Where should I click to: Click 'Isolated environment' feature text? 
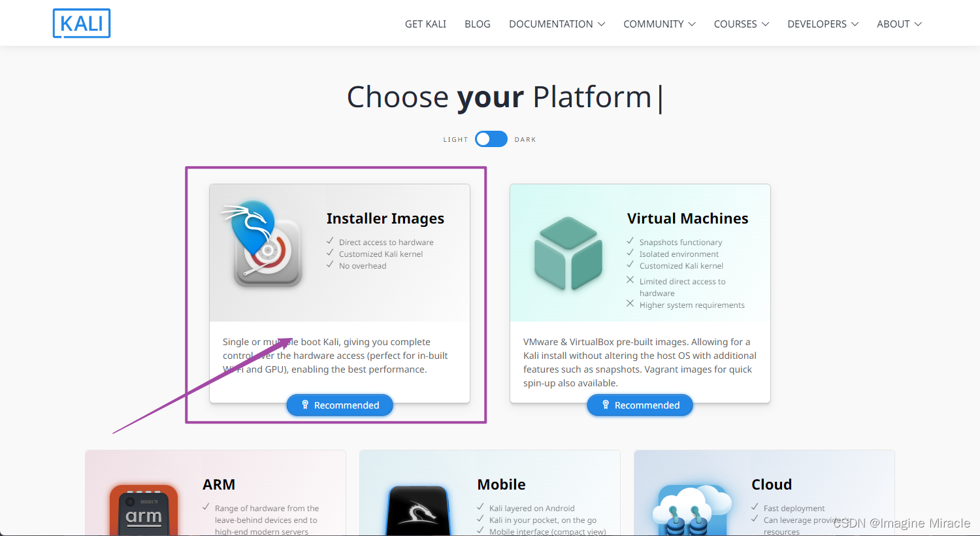coord(679,254)
